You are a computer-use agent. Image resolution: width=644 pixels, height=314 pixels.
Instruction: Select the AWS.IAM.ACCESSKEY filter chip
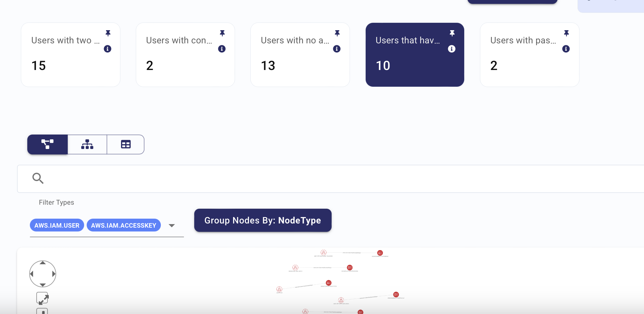click(124, 225)
